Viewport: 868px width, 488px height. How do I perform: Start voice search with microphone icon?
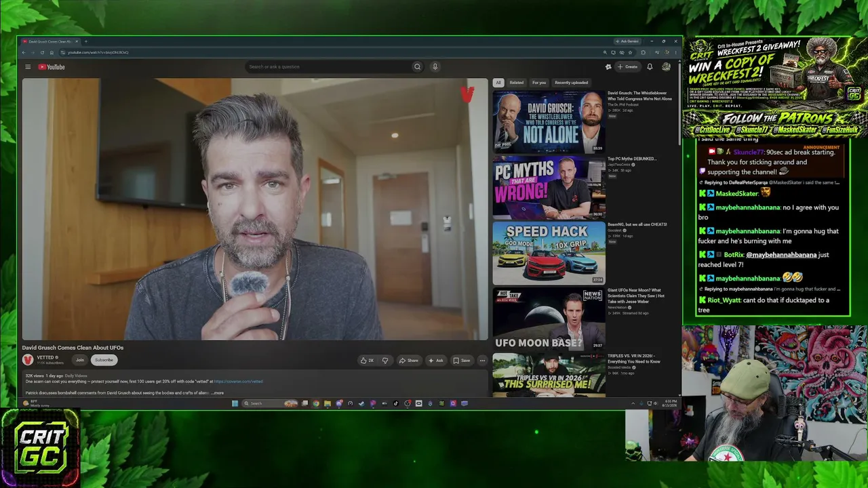pos(435,67)
